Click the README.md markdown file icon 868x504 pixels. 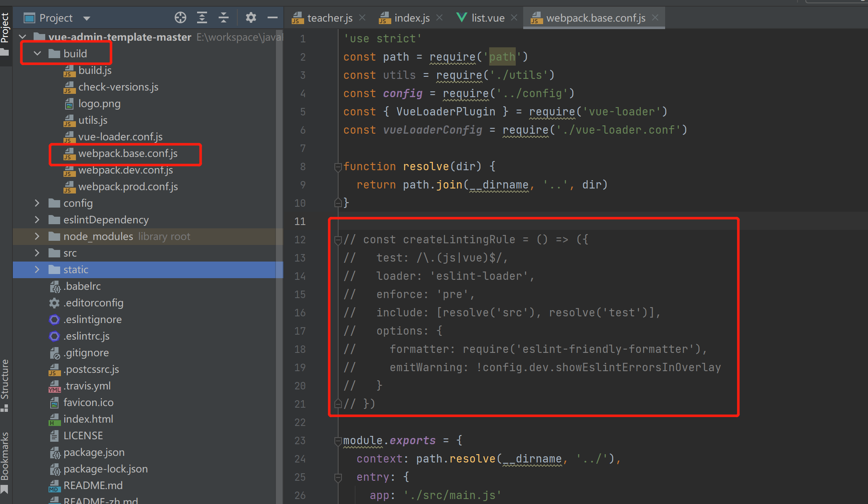tap(54, 486)
